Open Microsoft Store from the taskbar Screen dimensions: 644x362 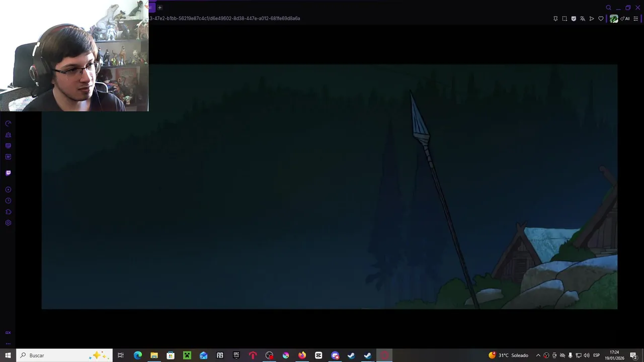coord(171,355)
